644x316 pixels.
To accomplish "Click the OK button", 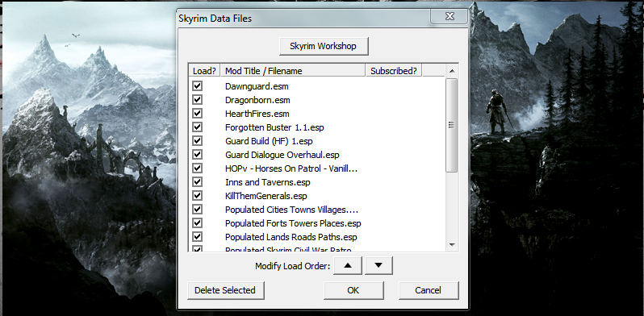I will point(353,290).
